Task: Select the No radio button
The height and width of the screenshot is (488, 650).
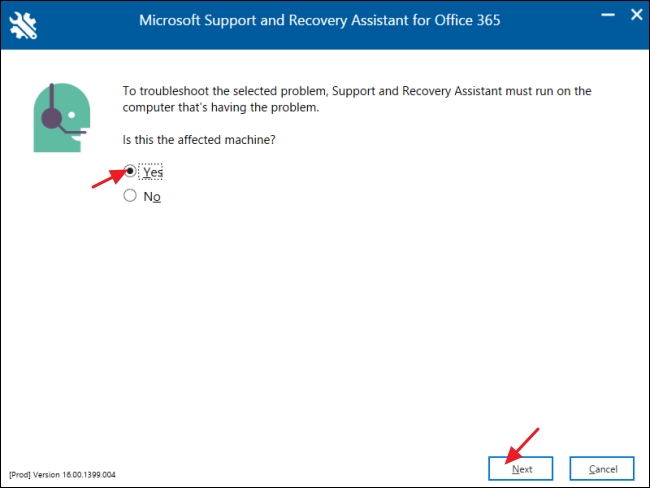Action: 130,196
